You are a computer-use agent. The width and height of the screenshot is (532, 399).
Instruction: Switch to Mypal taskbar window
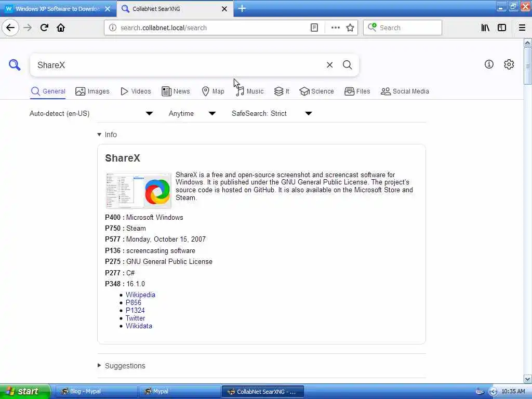click(x=179, y=392)
